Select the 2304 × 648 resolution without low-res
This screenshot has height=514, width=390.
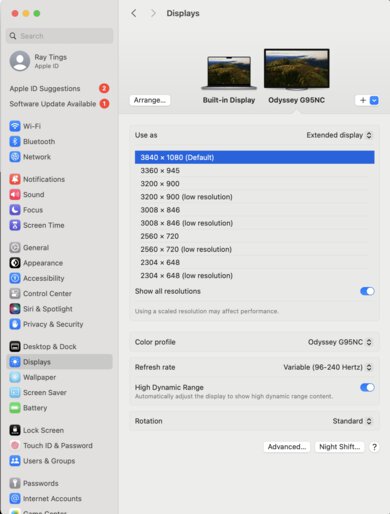[255, 262]
